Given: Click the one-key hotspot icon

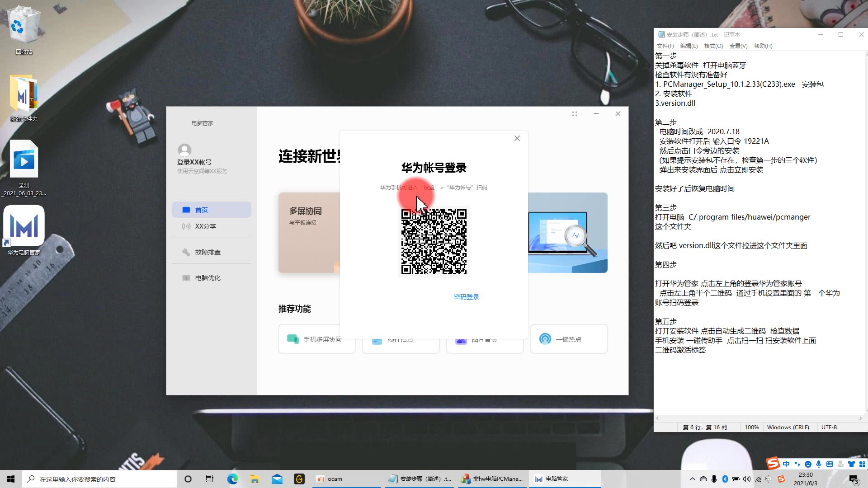Looking at the screenshot, I should [x=545, y=339].
